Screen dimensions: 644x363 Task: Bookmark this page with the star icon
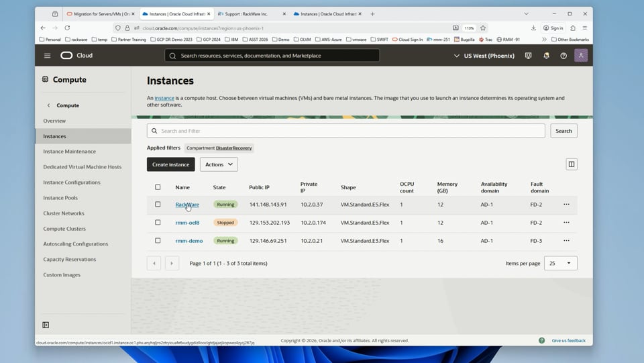pyautogui.click(x=483, y=28)
